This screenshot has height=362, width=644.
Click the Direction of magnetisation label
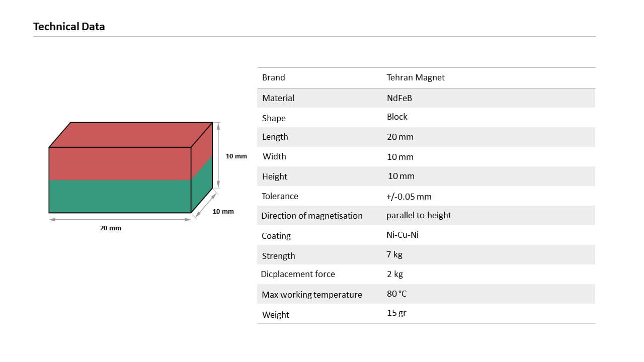(x=312, y=216)
